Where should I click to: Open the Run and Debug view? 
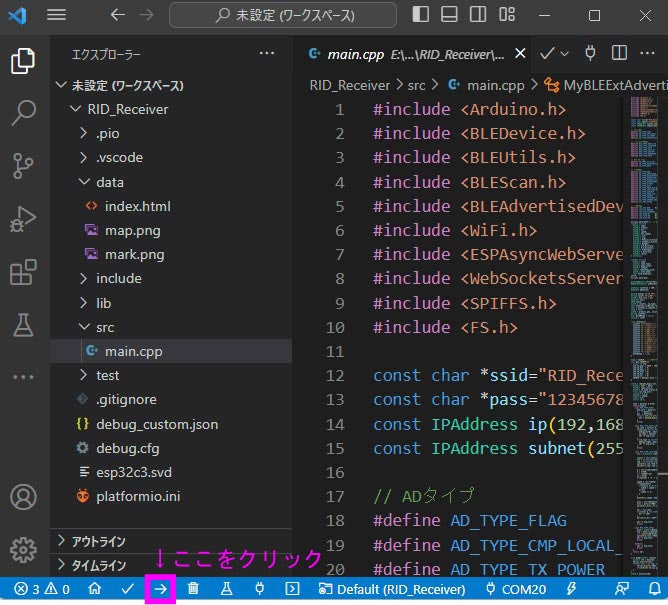pyautogui.click(x=23, y=219)
